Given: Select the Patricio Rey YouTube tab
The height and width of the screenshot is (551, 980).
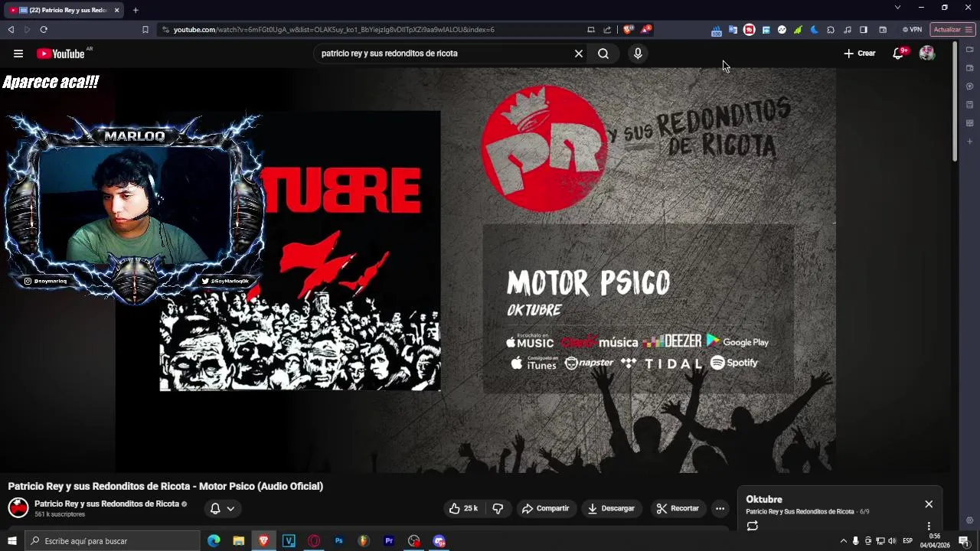Looking at the screenshot, I should coord(63,10).
